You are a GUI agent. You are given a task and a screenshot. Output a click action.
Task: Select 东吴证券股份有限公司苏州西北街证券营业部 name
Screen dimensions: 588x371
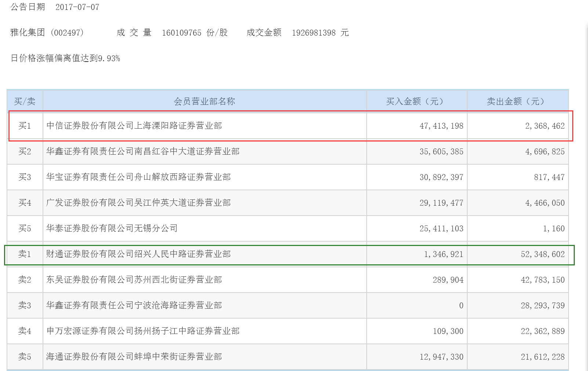tap(134, 280)
